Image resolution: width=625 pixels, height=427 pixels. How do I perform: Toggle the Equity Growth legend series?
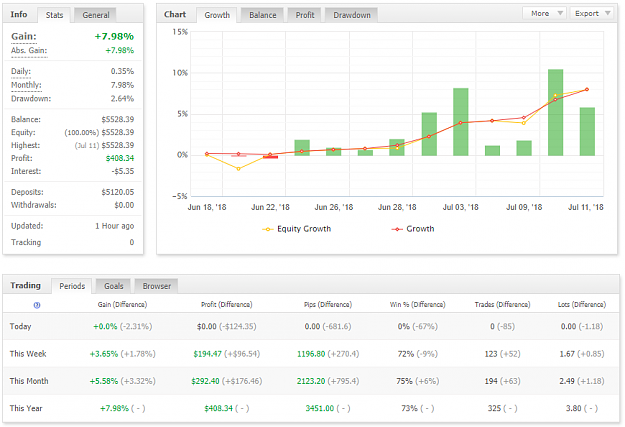click(297, 229)
